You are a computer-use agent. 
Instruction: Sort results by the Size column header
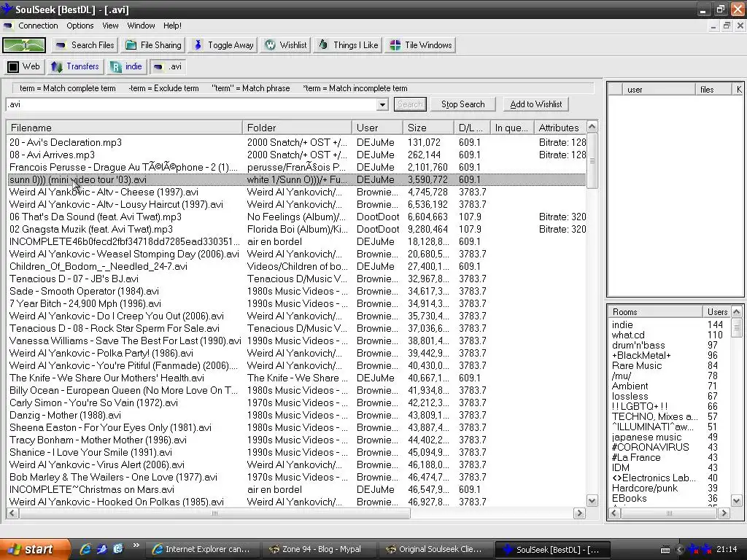click(x=428, y=128)
